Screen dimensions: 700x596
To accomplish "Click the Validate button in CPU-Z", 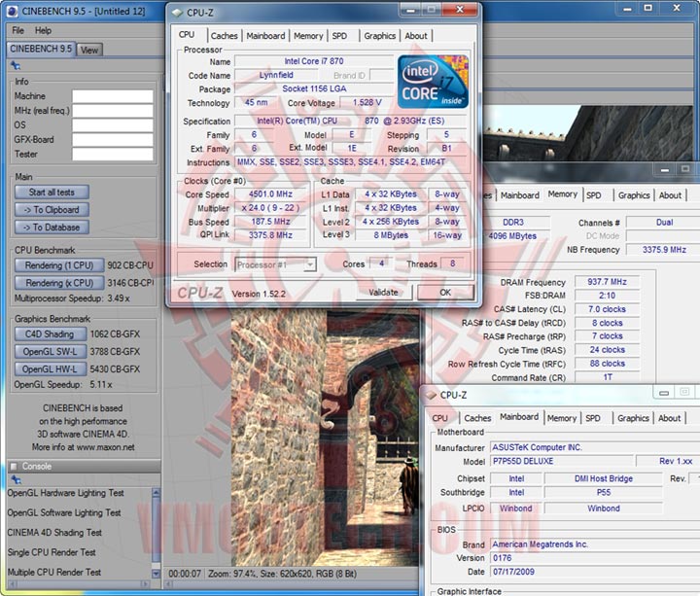I will 383,293.
